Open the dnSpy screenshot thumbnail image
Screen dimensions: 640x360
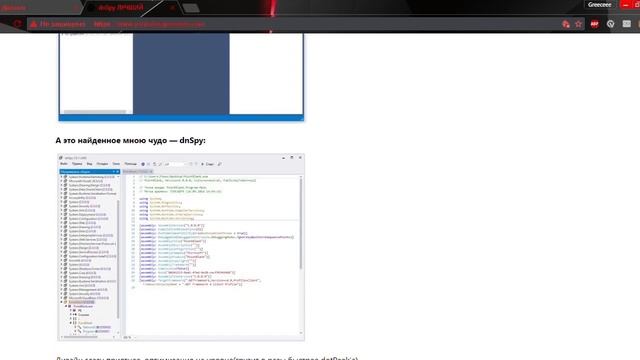181,247
